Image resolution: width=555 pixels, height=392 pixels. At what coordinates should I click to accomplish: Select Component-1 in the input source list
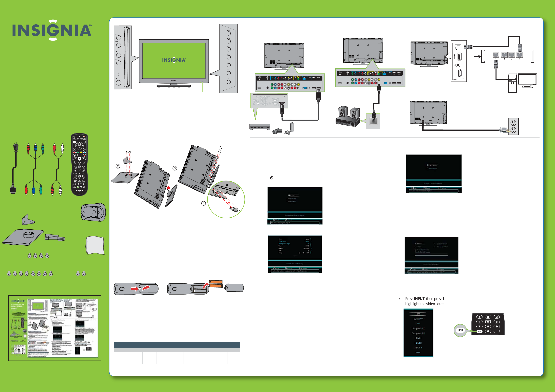418,328
